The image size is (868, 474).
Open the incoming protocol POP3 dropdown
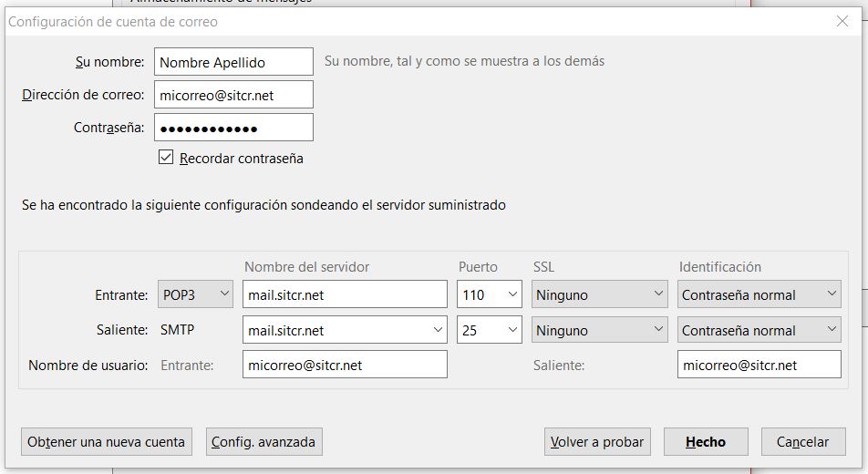pyautogui.click(x=195, y=294)
